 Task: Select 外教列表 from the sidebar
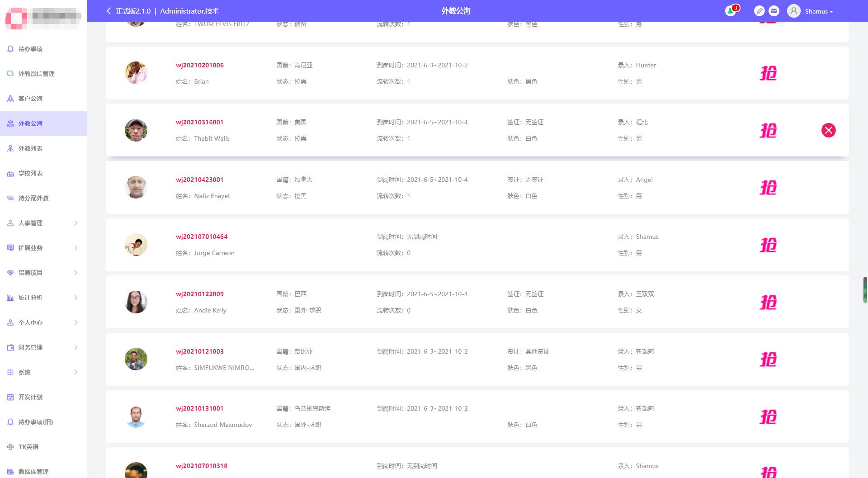[x=30, y=148]
